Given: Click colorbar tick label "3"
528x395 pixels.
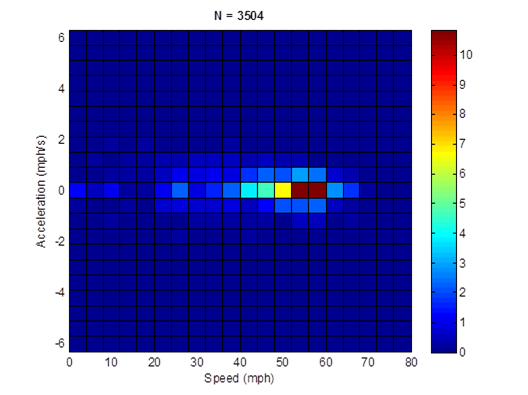Looking at the screenshot, I should point(462,263).
